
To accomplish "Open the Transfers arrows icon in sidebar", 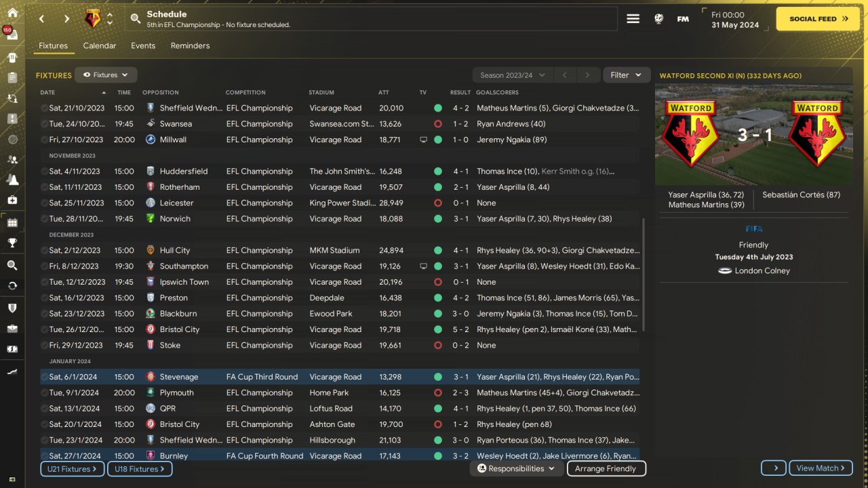I will [x=12, y=285].
